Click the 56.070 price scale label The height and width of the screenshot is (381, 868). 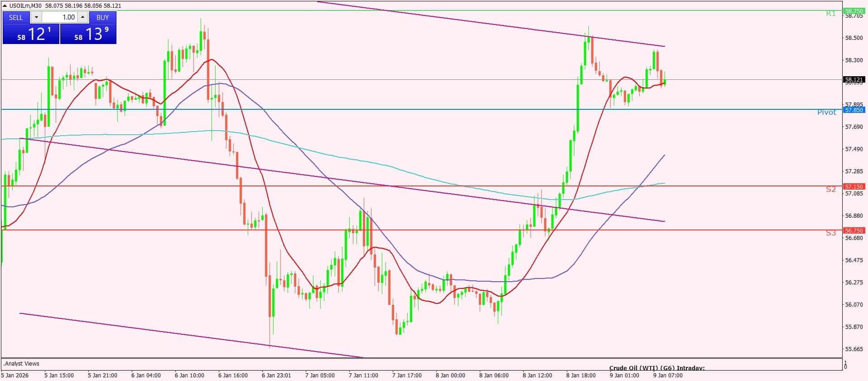pos(854,305)
